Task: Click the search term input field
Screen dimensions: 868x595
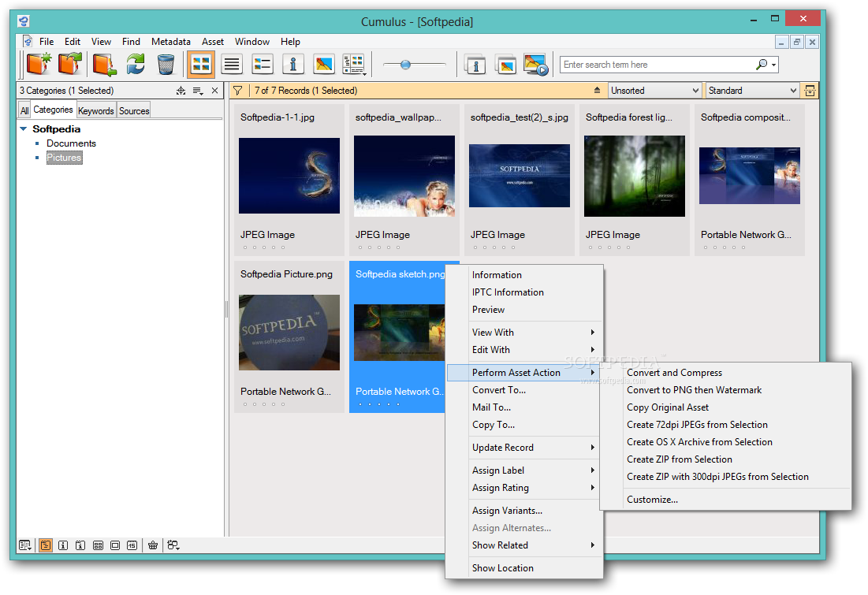Action: click(x=658, y=65)
